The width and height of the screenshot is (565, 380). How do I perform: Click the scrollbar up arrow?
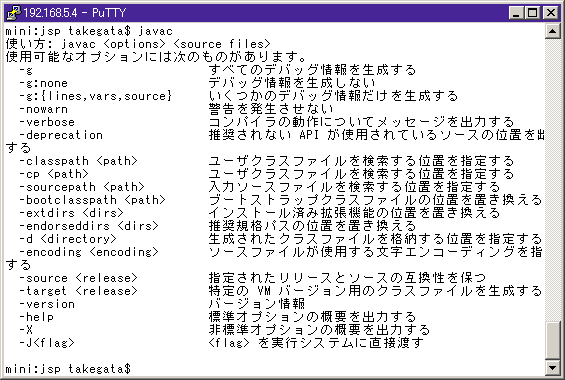(x=552, y=31)
